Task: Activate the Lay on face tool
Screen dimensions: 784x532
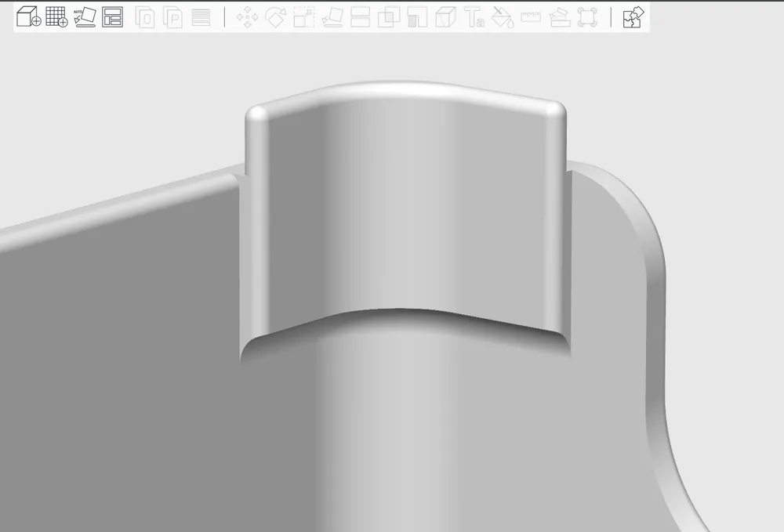Action: tap(332, 17)
